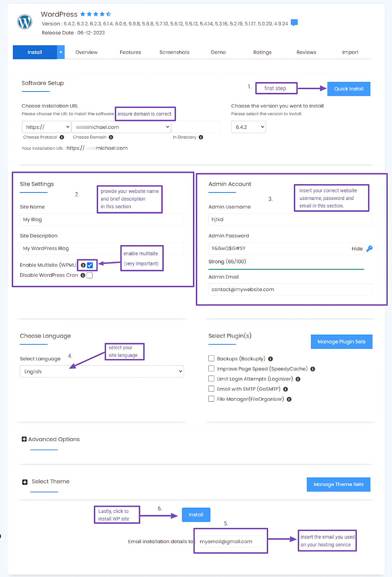
Task: Show info icon for Enable Multisite
Action: (x=83, y=265)
